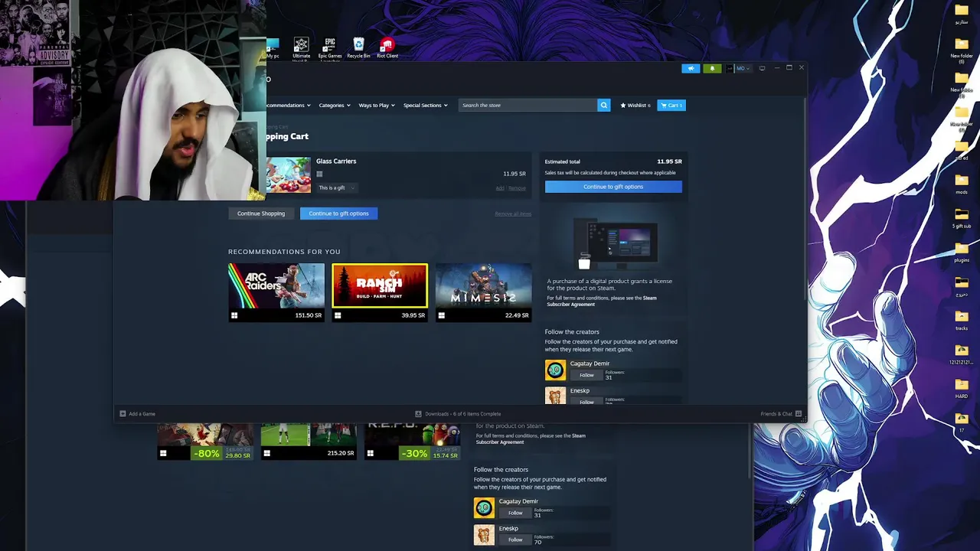The width and height of the screenshot is (980, 551).
Task: Click Eneskp's avatar in the background window
Action: click(x=484, y=535)
